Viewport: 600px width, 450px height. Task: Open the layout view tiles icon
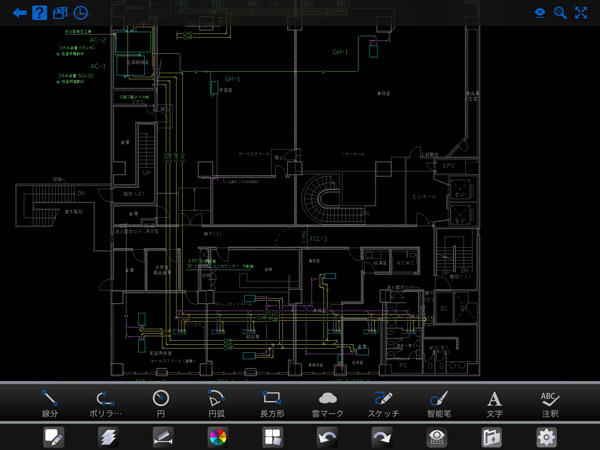point(272,437)
